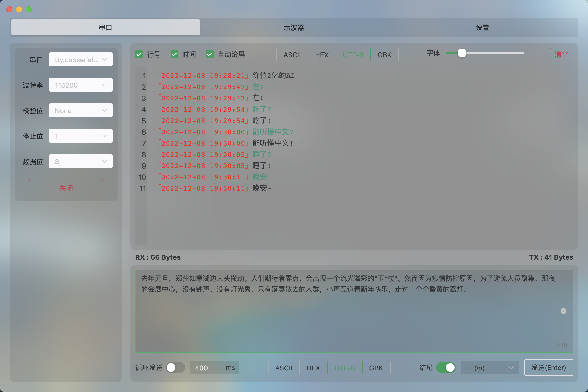This screenshot has height=392, width=588.
Task: Open the LF(\n) line ending dropdown
Action: tap(490, 367)
